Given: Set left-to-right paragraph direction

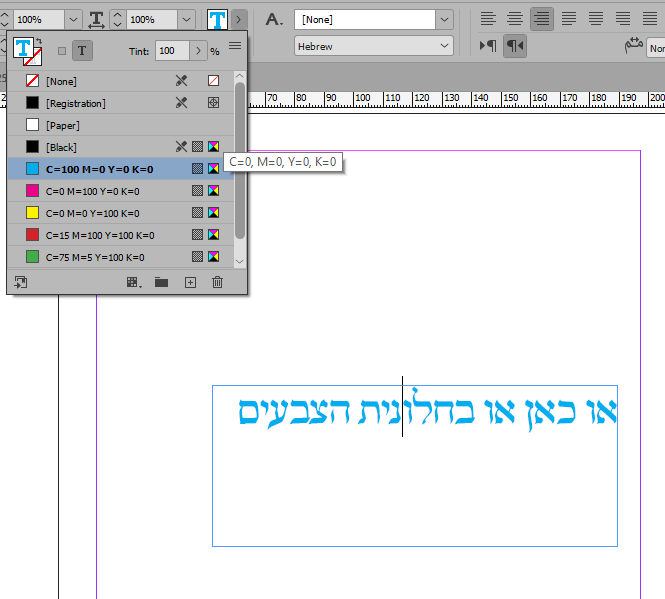Looking at the screenshot, I should [x=488, y=46].
